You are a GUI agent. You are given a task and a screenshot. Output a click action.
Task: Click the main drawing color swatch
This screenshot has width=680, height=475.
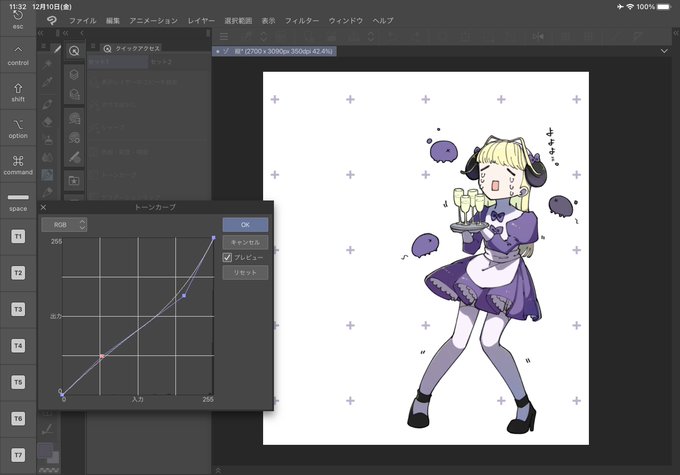tap(45, 450)
